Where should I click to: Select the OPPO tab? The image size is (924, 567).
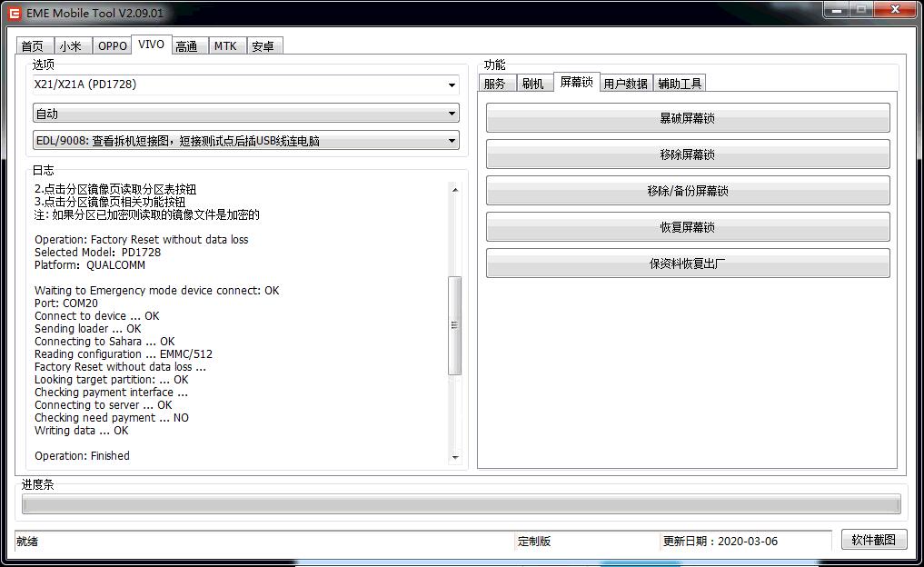[112, 46]
